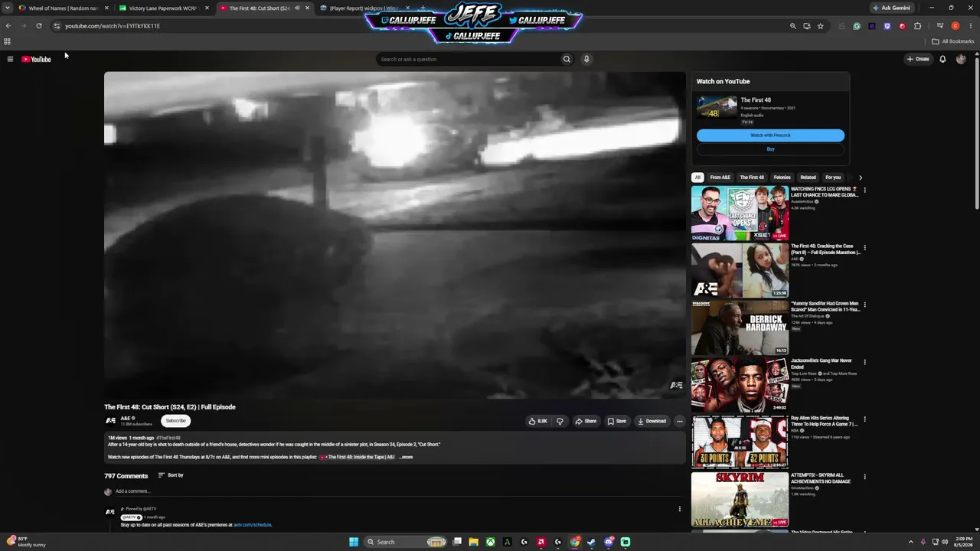Subscribe to the A&E channel

(x=175, y=421)
